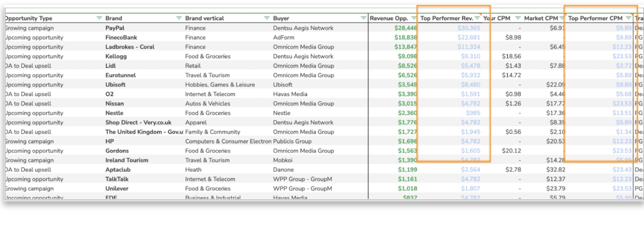This screenshot has height=225, width=644.
Task: Open the Buyer column filter icon
Action: 363,18
